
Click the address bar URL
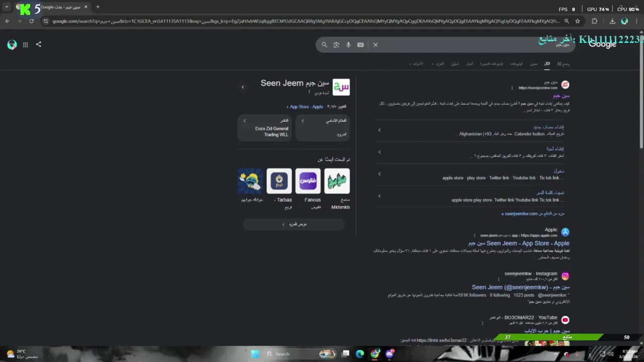point(305,21)
